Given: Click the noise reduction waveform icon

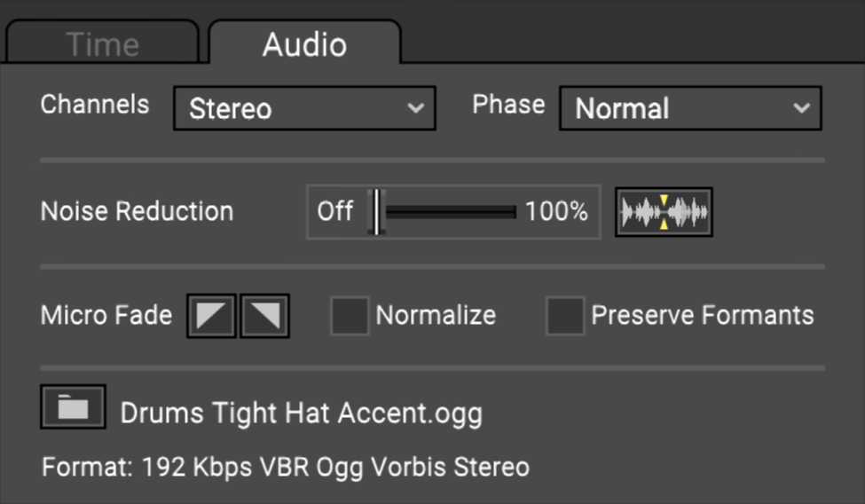Looking at the screenshot, I should tap(664, 212).
